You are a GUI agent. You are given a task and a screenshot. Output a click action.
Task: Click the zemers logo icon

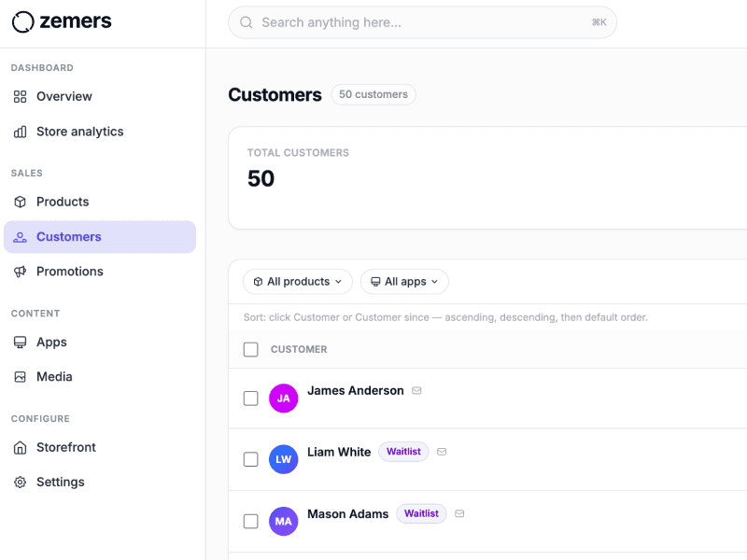click(x=22, y=21)
